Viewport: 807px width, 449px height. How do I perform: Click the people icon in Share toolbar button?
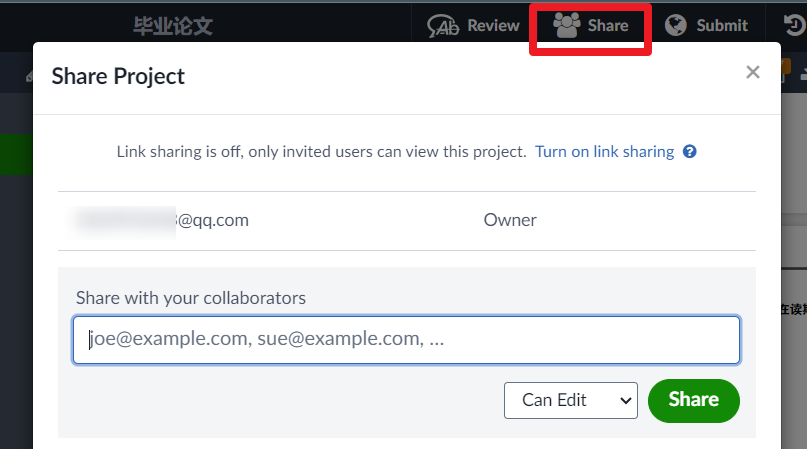[x=567, y=26]
